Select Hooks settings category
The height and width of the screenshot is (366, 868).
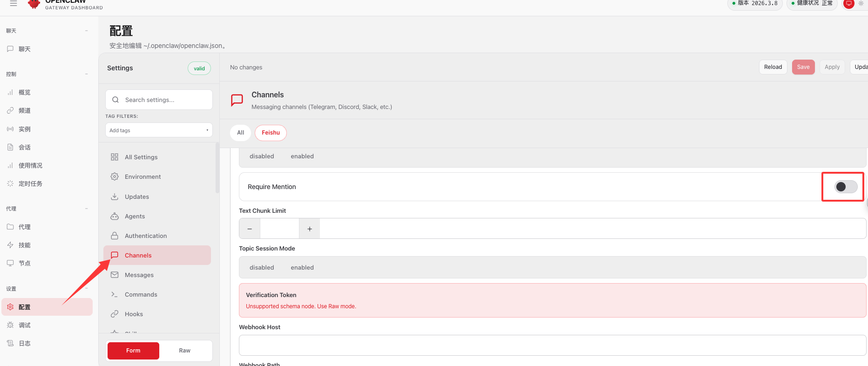point(157,314)
